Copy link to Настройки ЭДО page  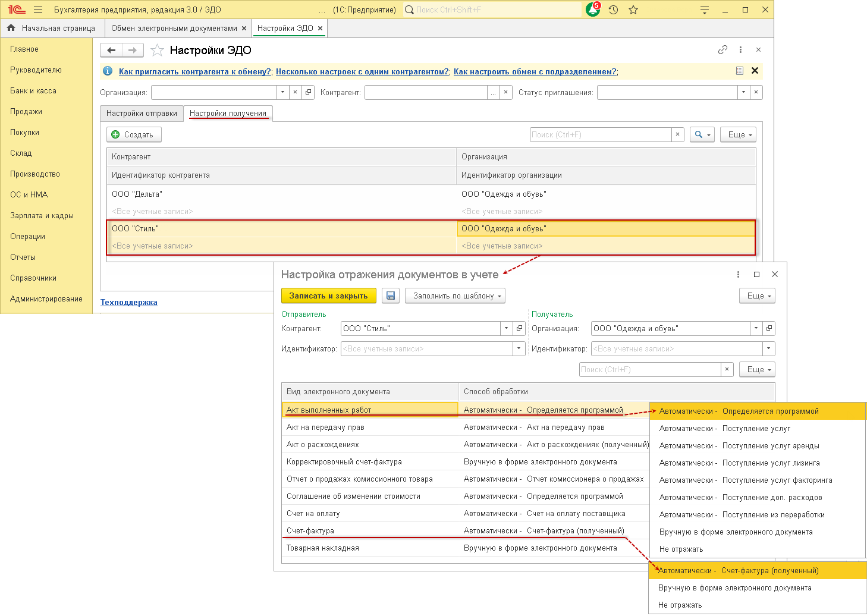click(x=722, y=50)
